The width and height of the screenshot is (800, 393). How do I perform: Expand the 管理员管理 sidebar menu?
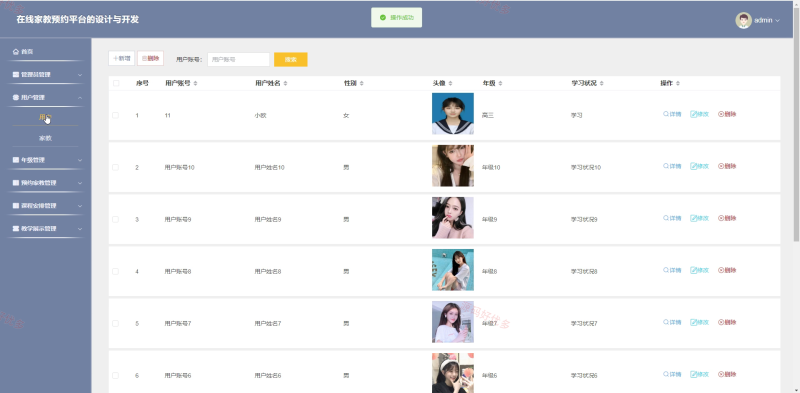pyautogui.click(x=46, y=75)
